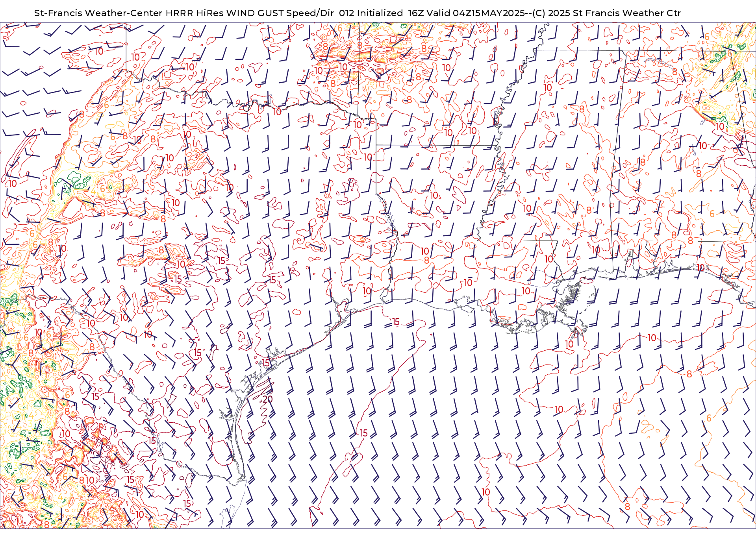Screen dimensions: 756x551
Task: Click the '20' gust contour label
Action: [x=268, y=399]
